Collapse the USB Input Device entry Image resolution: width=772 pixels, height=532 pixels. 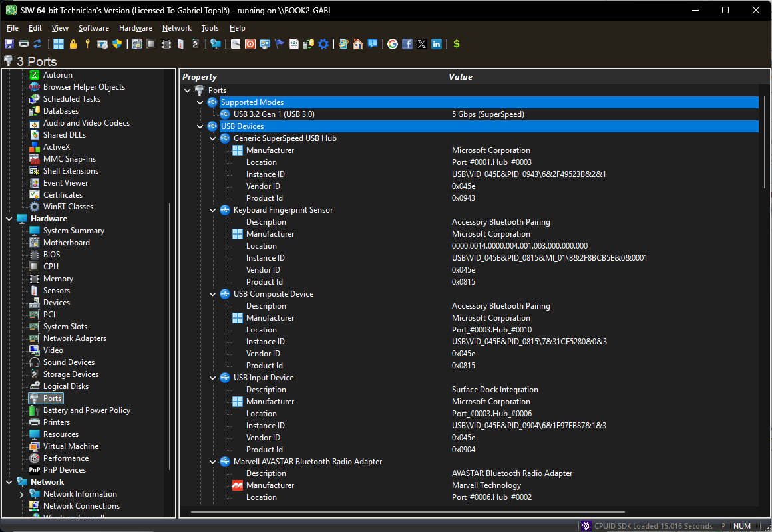[x=213, y=378]
